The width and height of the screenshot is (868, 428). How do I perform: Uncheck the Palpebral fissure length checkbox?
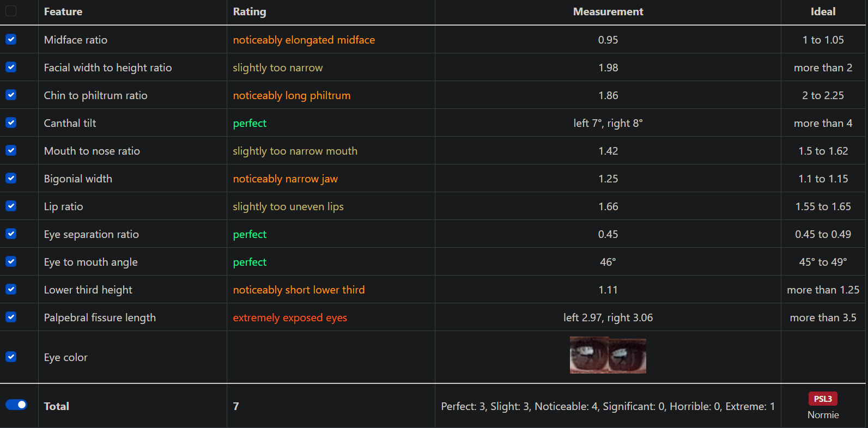(11, 317)
